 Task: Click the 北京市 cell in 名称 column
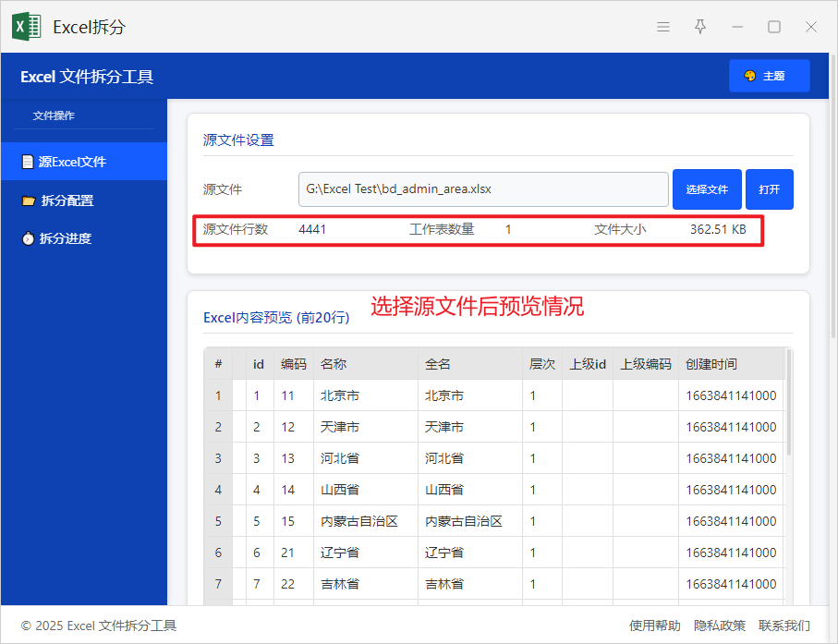pyautogui.click(x=366, y=395)
